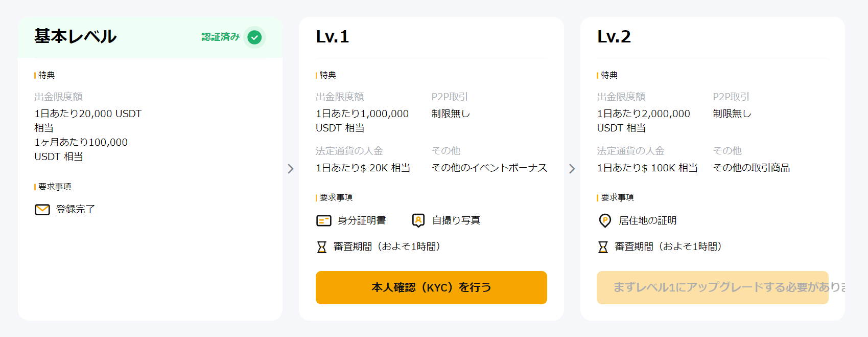Click the ID card icon for 身分証明書
This screenshot has width=868, height=337.
[324, 220]
